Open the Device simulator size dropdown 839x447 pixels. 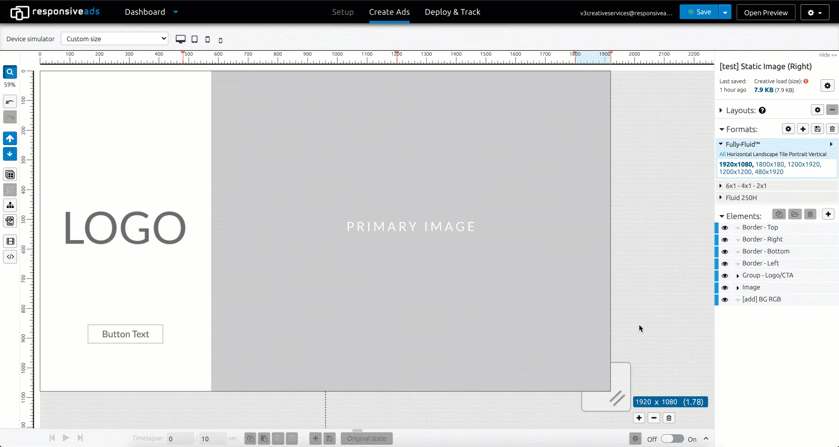coord(115,39)
